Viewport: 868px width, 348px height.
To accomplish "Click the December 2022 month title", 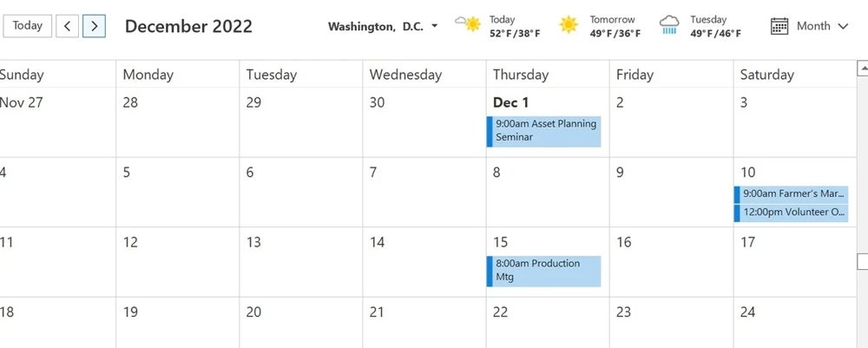I will tap(188, 26).
